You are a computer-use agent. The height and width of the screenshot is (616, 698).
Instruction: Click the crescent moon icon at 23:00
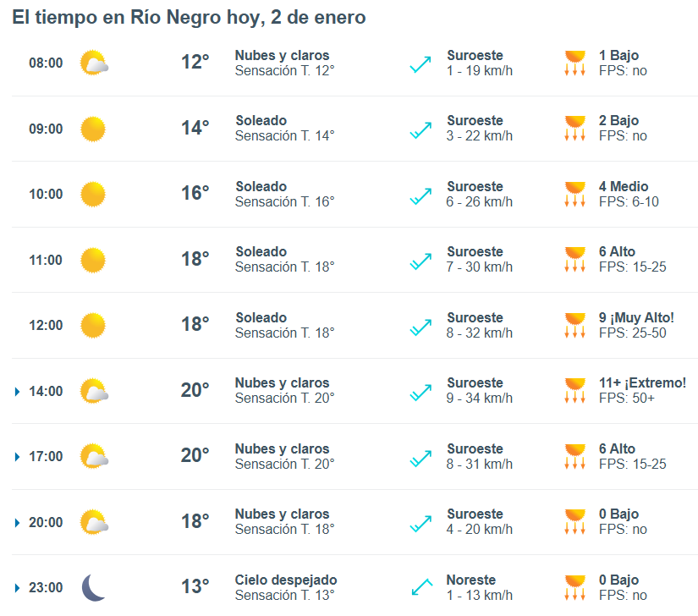pyautogui.click(x=94, y=587)
